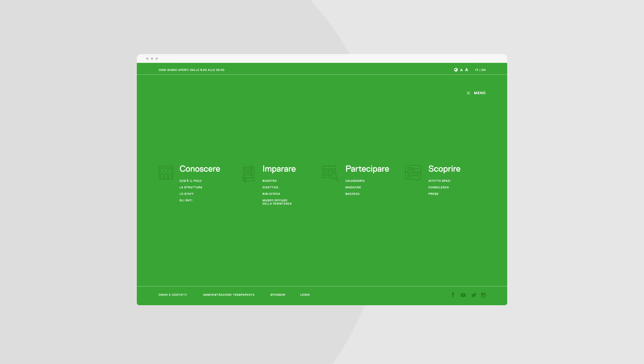Switch language to EN
Viewport: 644px width, 364px height.
point(484,70)
